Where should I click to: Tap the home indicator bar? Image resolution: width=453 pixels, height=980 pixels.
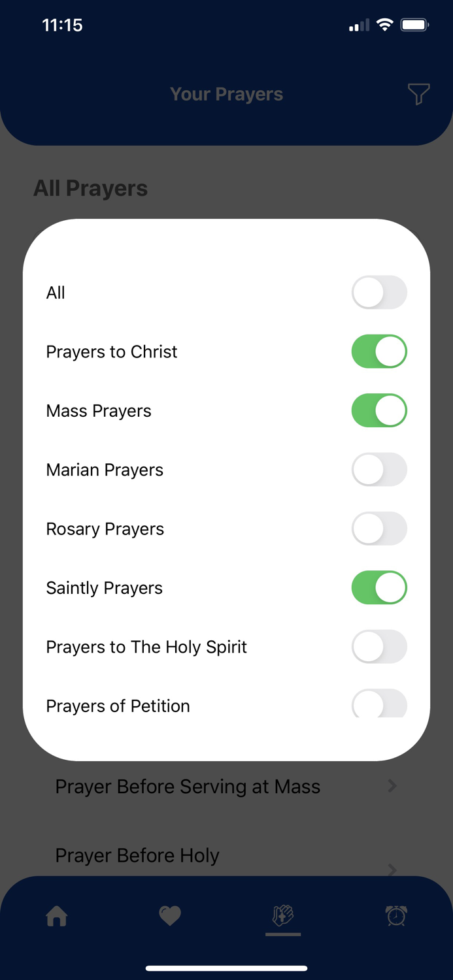pos(226,968)
